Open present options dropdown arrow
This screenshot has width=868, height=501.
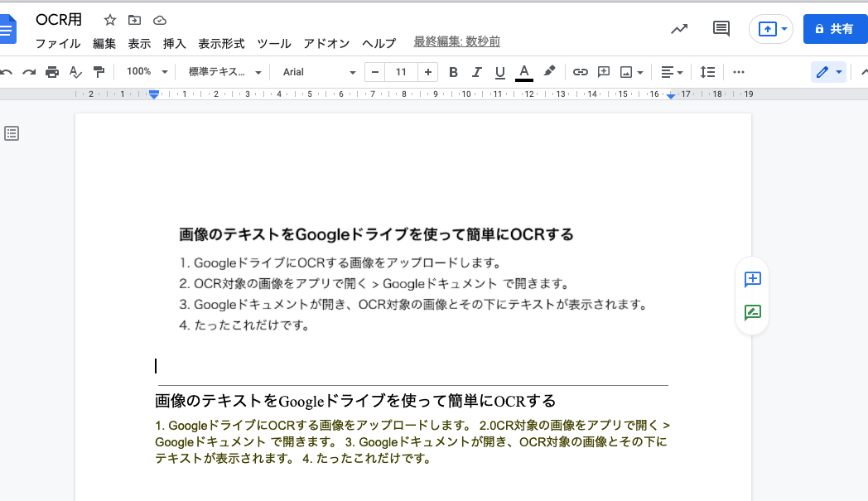tap(784, 29)
